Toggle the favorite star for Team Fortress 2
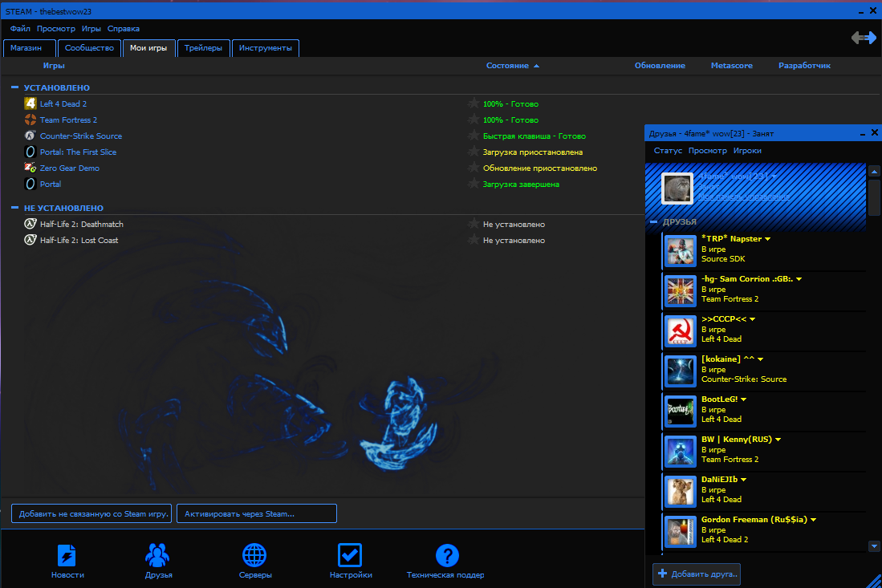Screen dimensions: 882x588 click(x=474, y=120)
